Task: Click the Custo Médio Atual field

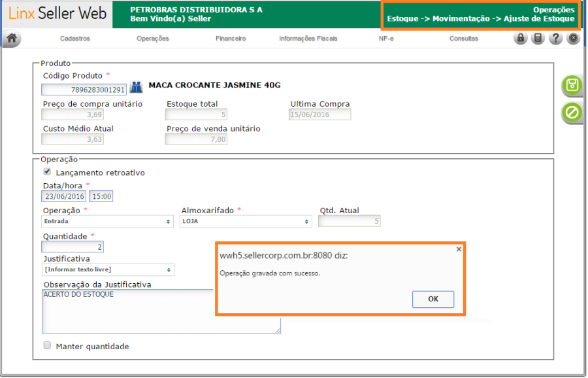Action: click(73, 139)
